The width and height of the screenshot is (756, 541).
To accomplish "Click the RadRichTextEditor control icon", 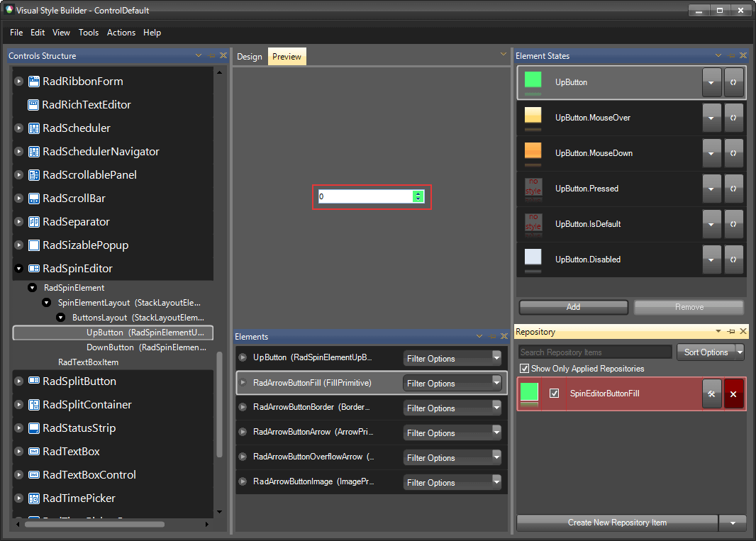I will tap(33, 105).
